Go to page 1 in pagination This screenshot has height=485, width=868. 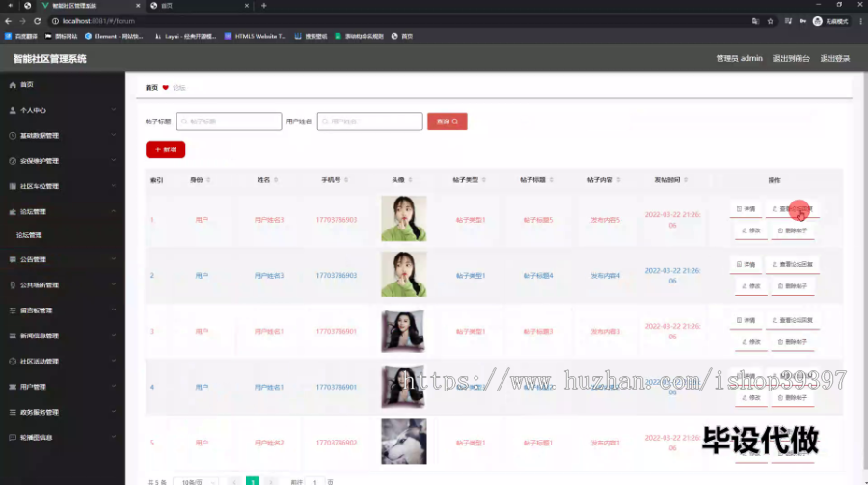[253, 481]
